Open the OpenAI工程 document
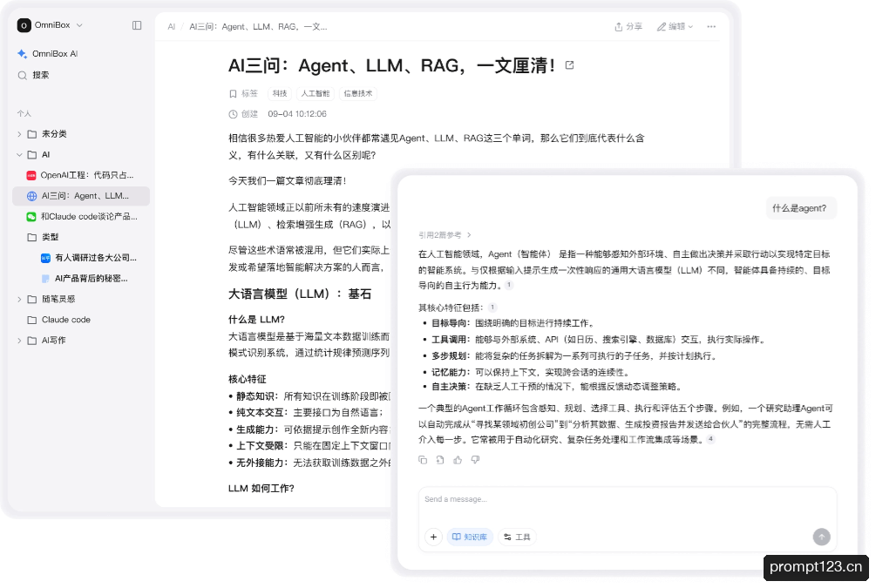Screen dimensions: 876x588 pos(81,175)
